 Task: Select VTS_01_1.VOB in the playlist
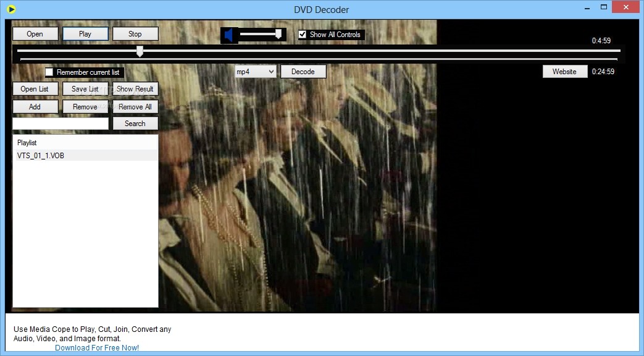(x=85, y=155)
